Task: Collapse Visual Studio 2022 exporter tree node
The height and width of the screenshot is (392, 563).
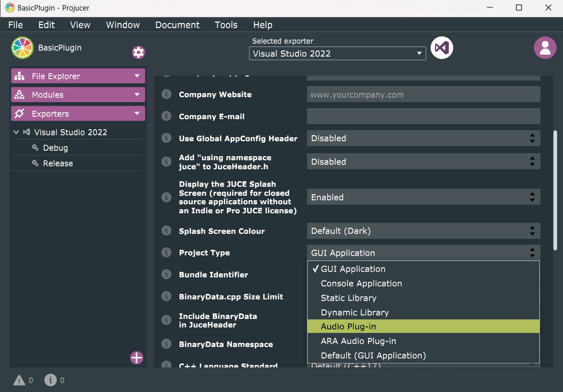Action: pos(17,132)
